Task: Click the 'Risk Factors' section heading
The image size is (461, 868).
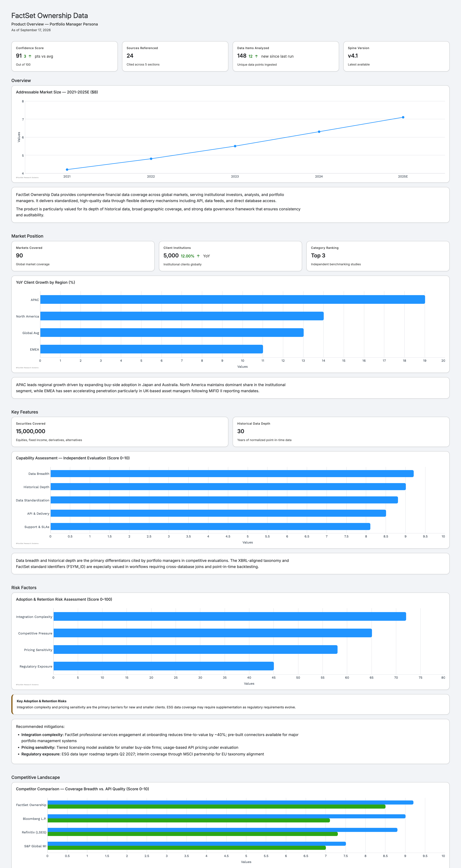Action: pos(24,588)
